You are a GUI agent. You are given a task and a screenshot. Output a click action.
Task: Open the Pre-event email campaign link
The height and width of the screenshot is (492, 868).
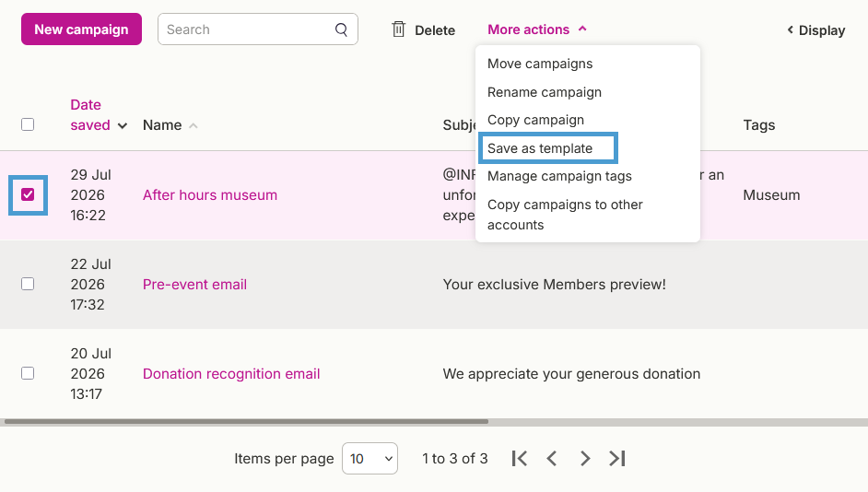(194, 285)
